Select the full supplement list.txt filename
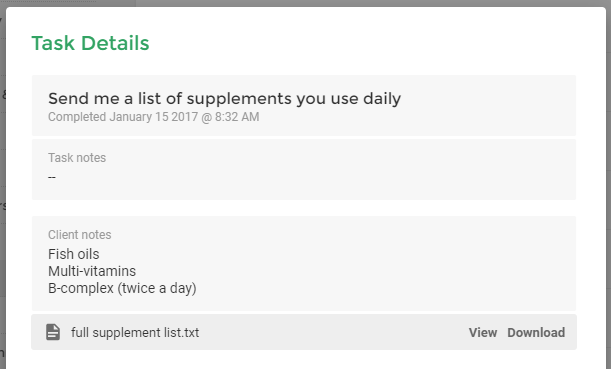Viewport: 611px width, 369px height. [x=135, y=332]
